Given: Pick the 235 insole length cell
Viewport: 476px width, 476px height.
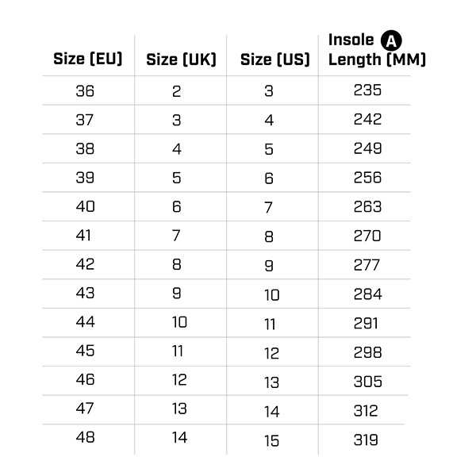Looking at the screenshot, I should click(x=367, y=90).
